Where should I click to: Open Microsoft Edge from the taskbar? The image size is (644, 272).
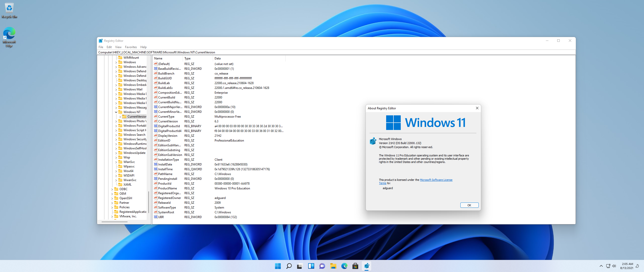point(344,266)
